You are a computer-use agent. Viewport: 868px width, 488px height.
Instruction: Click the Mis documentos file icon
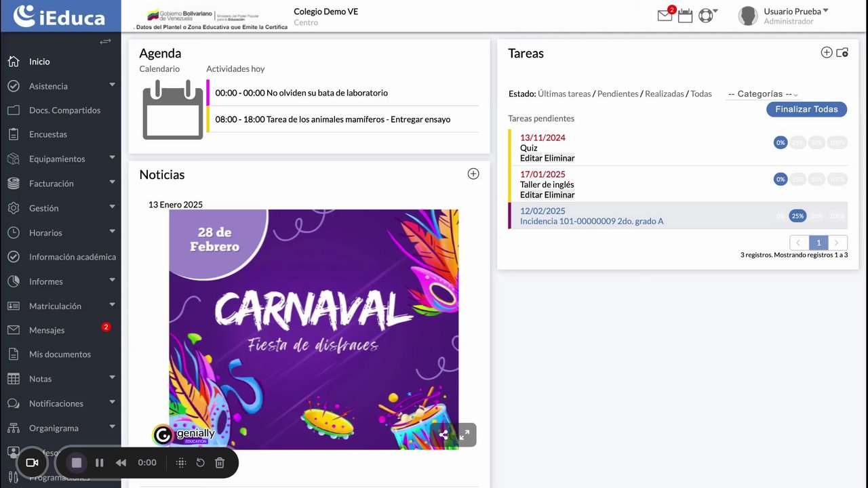(14, 354)
